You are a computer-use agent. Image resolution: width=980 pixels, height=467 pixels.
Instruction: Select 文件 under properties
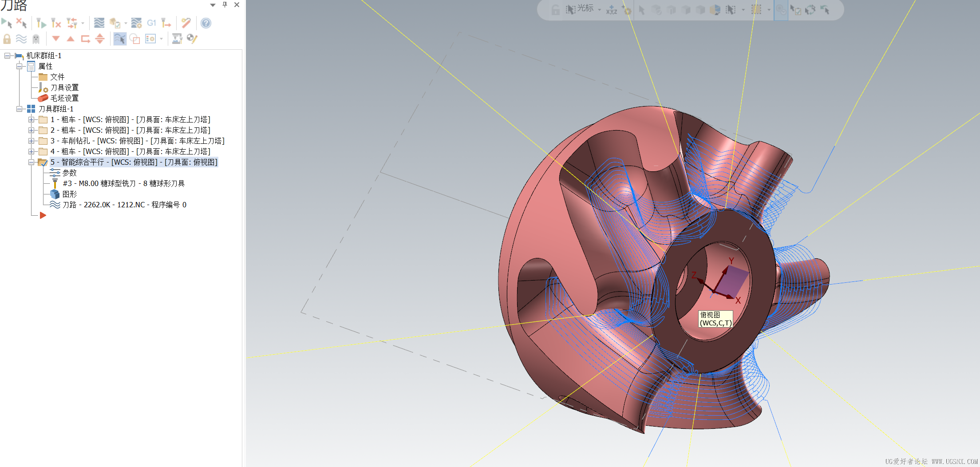pyautogui.click(x=57, y=77)
